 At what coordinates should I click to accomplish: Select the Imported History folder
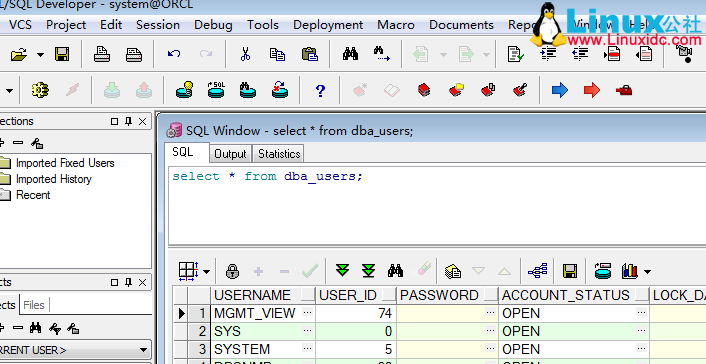[54, 179]
